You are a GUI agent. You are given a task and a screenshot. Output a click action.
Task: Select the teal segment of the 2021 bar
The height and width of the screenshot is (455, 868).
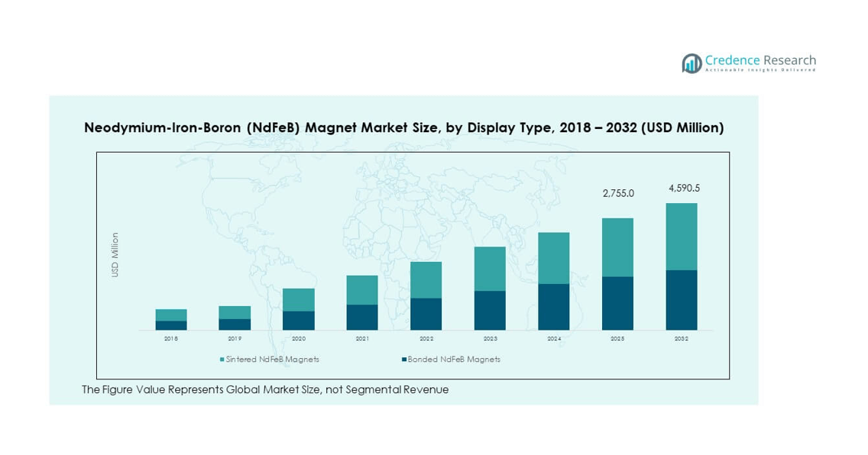click(x=362, y=290)
